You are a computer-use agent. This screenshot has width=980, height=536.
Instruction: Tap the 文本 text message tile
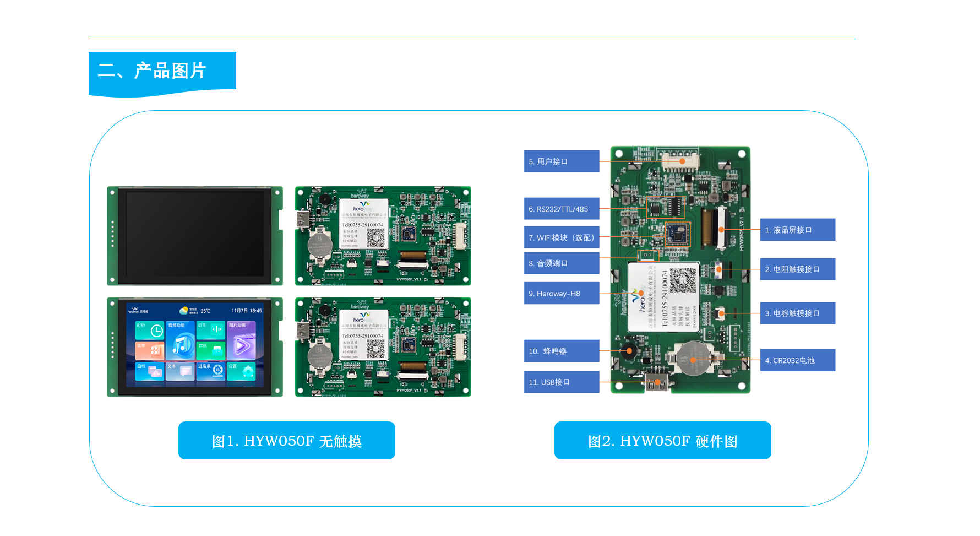pos(180,371)
